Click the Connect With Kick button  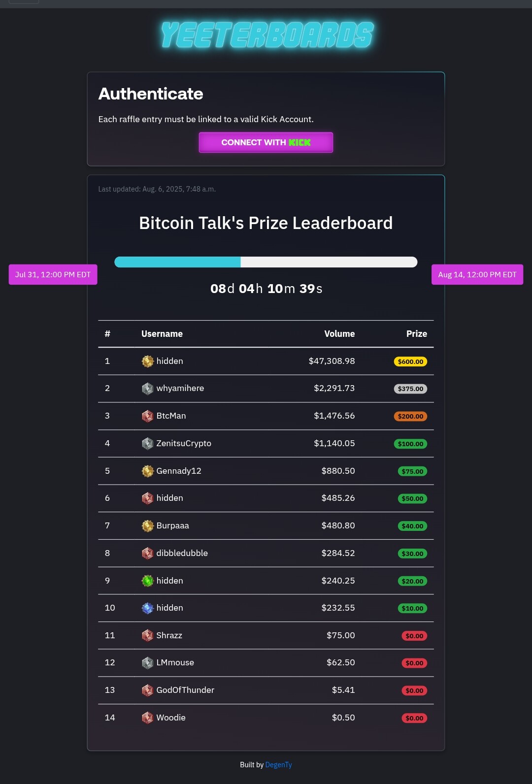click(266, 142)
